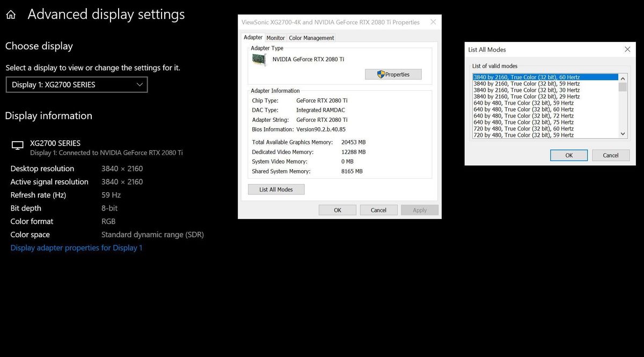Click the monitor icon beside XG2700 SERIES
Viewport: 644px width, 357px height.
[x=18, y=145]
